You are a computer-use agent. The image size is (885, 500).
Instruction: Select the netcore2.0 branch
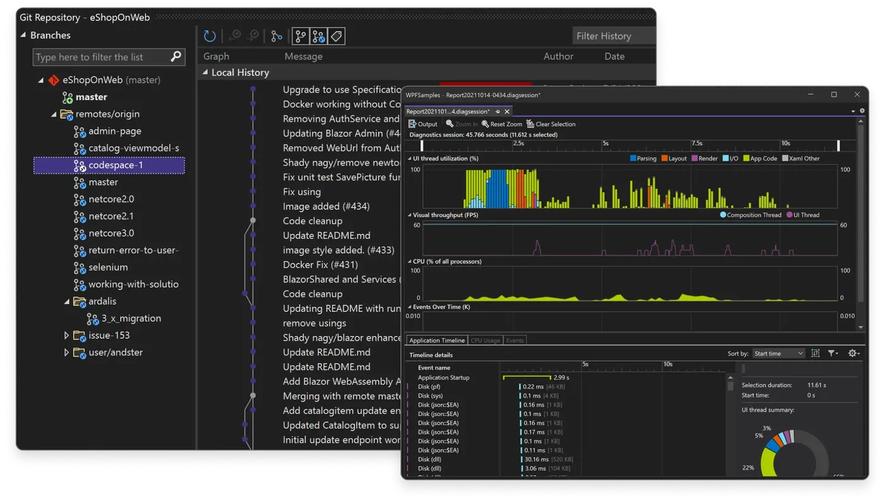(104, 199)
